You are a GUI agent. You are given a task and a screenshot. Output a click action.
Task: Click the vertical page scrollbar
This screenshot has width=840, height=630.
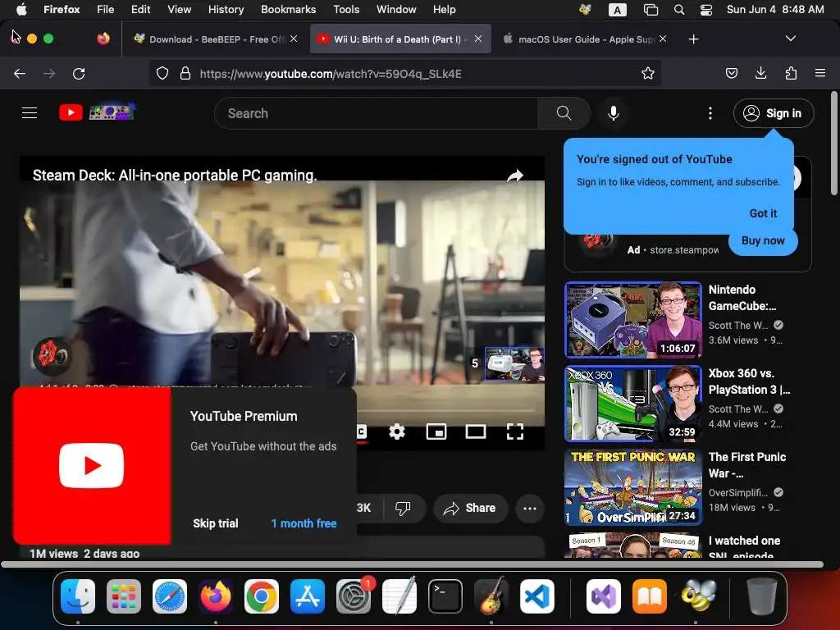pyautogui.click(x=833, y=144)
